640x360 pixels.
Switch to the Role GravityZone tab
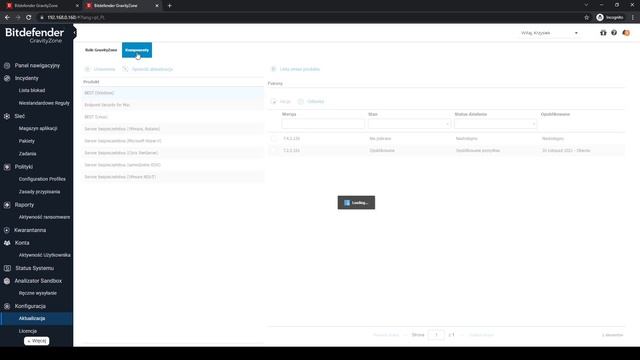101,50
